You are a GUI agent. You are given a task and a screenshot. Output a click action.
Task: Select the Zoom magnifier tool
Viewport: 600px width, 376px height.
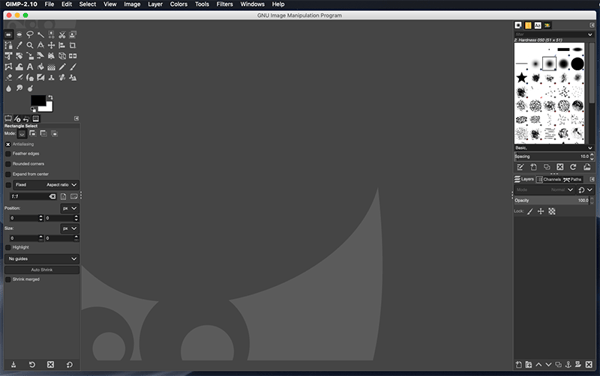[x=30, y=46]
